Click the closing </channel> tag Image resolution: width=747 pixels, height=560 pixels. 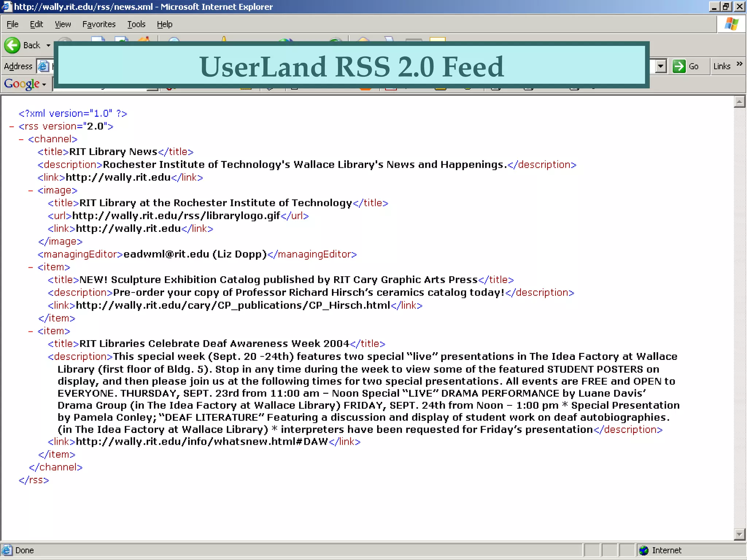click(56, 467)
